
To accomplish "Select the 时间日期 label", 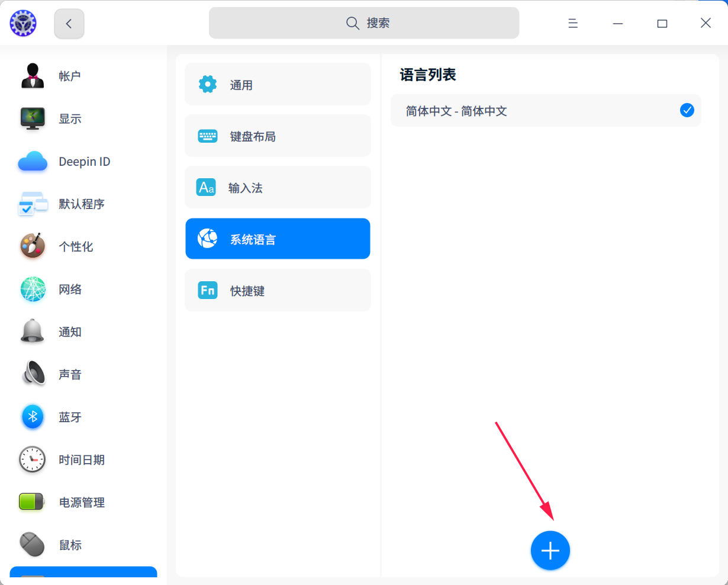I will 82,459.
